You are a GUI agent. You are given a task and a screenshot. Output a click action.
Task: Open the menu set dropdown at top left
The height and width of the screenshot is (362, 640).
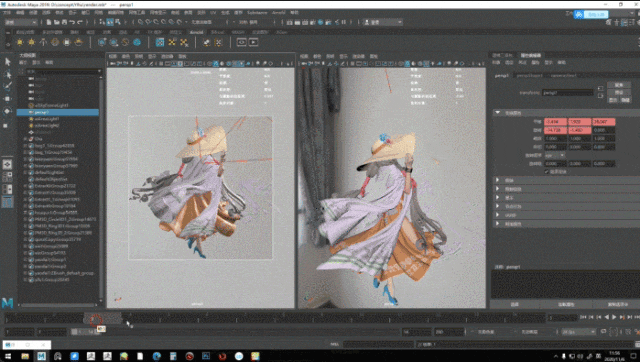click(x=21, y=22)
